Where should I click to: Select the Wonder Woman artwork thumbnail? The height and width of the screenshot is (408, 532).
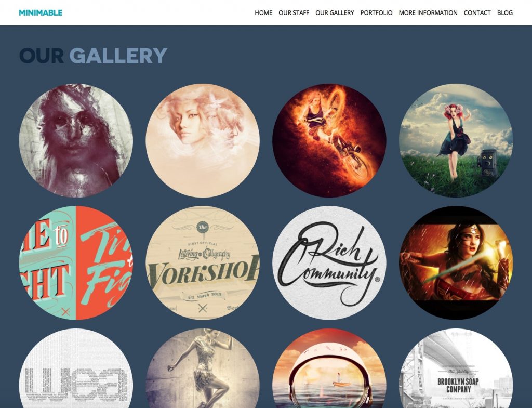pos(456,262)
